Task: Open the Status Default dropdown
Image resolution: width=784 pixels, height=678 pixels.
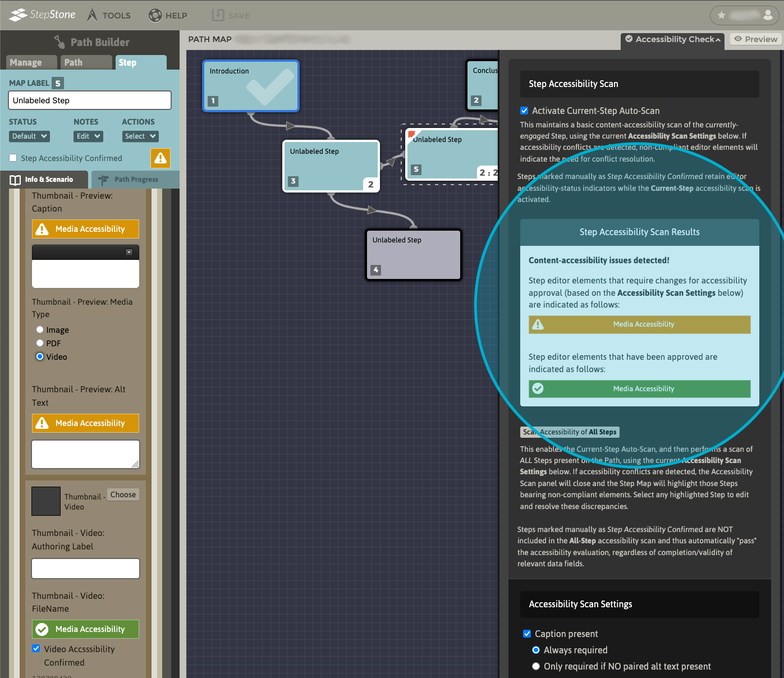Action: coord(30,136)
